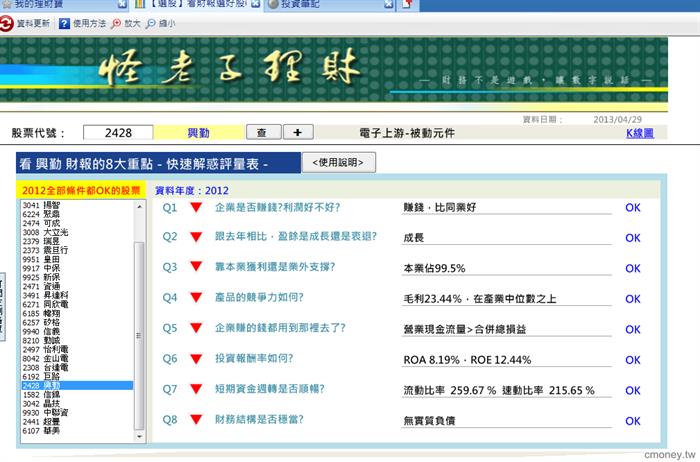Click the 財務結構是否穩當? question
This screenshot has height=462, width=700.
point(259,420)
